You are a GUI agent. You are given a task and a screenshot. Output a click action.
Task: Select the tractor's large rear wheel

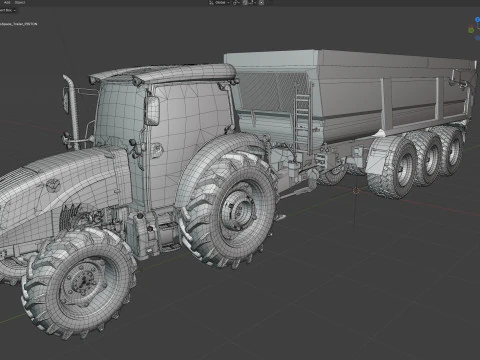pyautogui.click(x=229, y=209)
